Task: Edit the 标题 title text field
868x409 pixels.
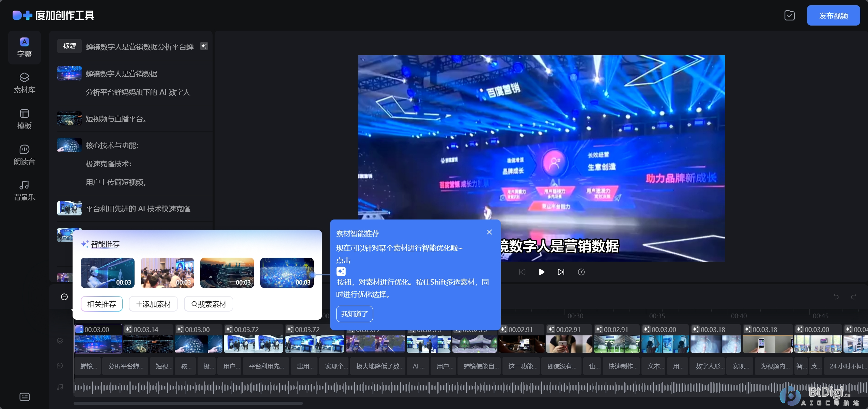Action: click(x=140, y=47)
